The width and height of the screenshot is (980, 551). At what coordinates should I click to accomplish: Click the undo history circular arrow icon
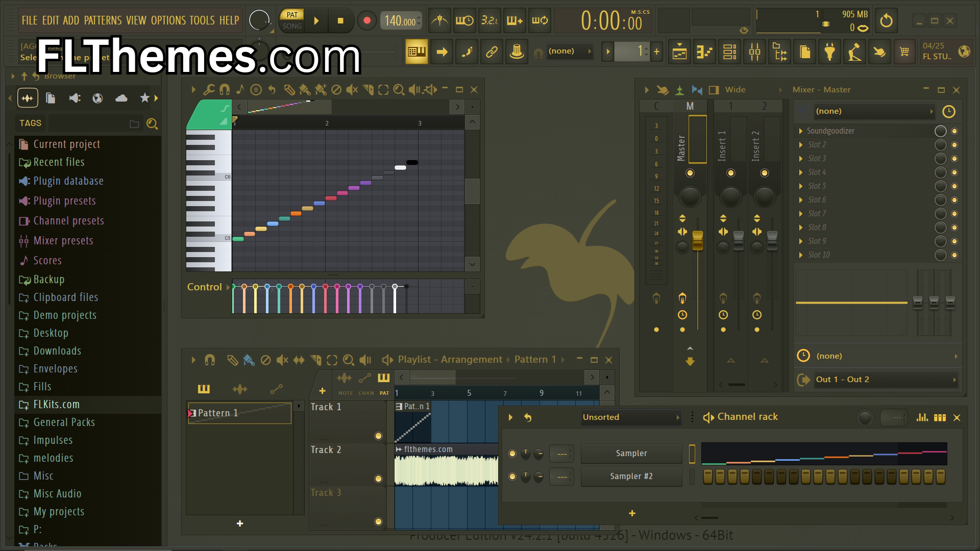pyautogui.click(x=887, y=21)
